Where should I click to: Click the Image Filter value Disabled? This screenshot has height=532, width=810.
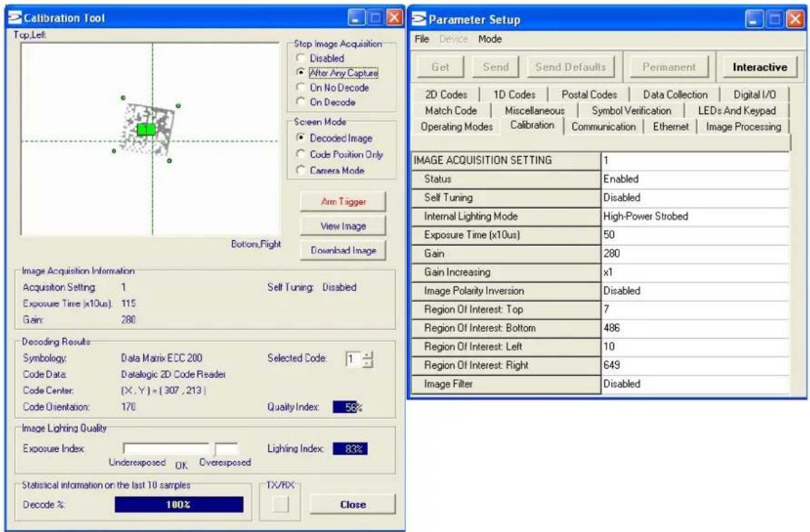click(695, 384)
